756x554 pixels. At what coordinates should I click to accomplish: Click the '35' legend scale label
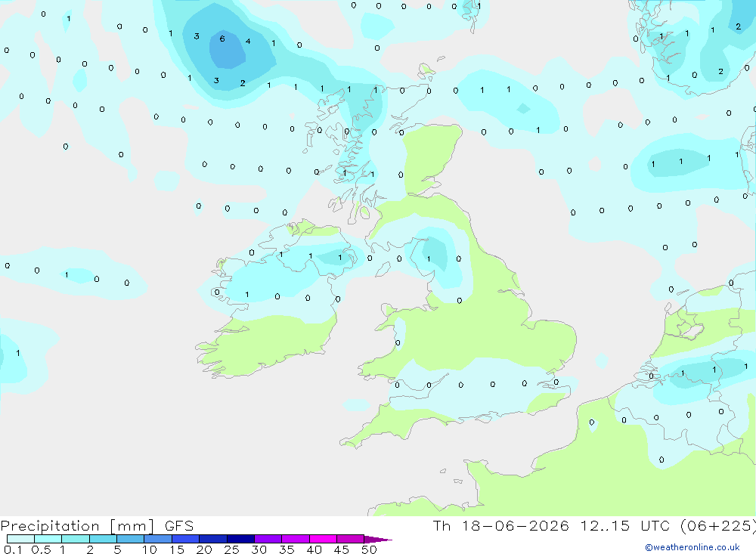287,549
